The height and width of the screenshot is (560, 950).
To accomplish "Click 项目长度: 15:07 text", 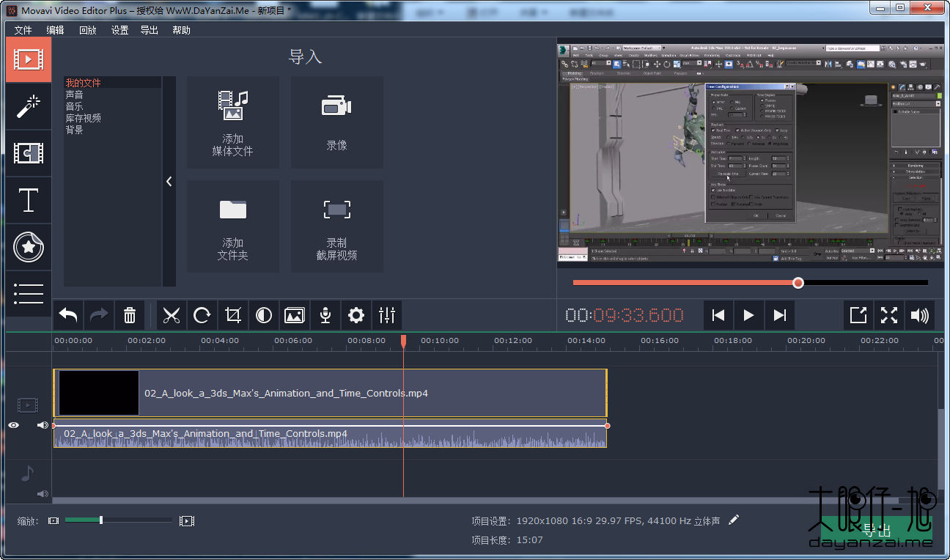I will 507,540.
